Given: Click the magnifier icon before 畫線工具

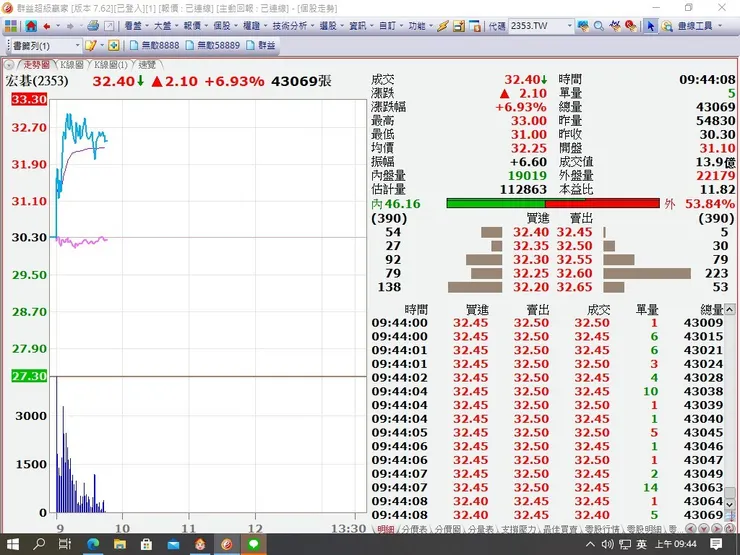Looking at the screenshot, I should pyautogui.click(x=667, y=26).
